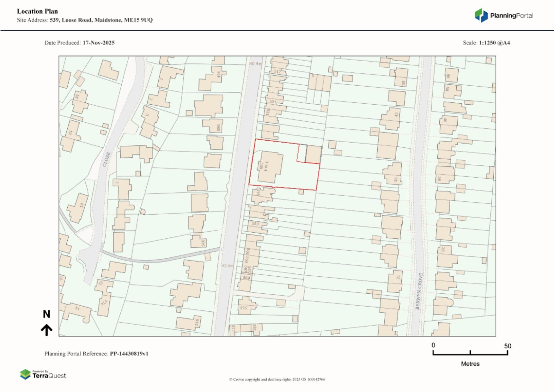Image resolution: width=554 pixels, height=392 pixels.
Task: Click the CLOSE road label
Action: pyautogui.click(x=107, y=159)
